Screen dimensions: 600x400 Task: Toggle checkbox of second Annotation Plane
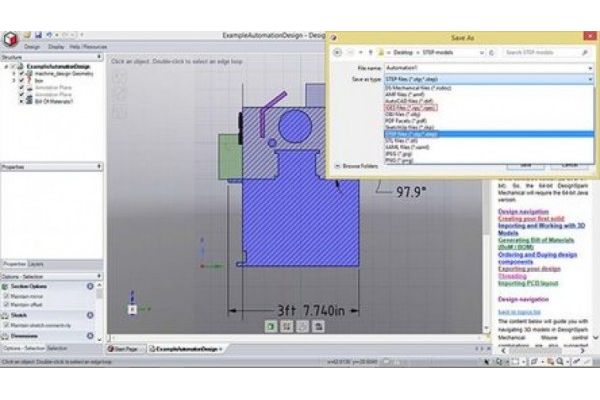pos(21,95)
